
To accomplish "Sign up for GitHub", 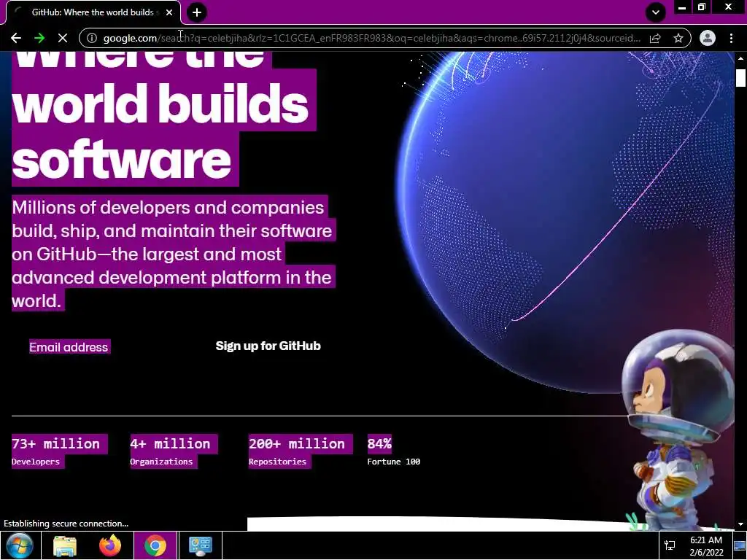I will point(268,346).
